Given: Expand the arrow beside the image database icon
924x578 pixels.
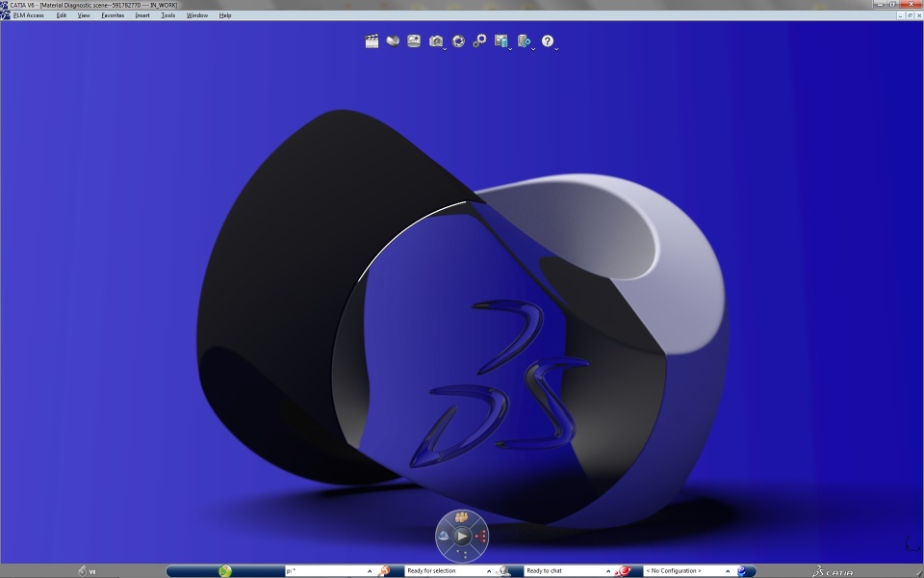Looking at the screenshot, I should pyautogui.click(x=510, y=49).
